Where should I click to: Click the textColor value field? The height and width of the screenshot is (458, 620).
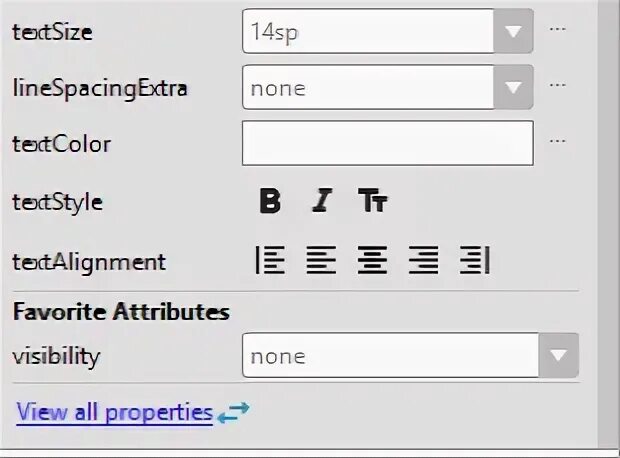click(x=387, y=143)
